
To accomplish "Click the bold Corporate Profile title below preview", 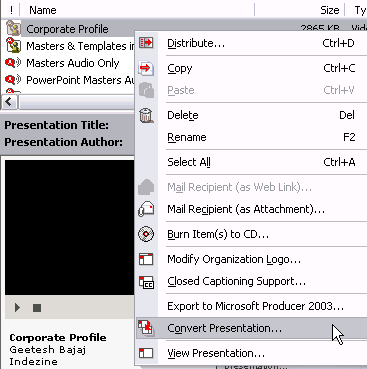I will 58,338.
